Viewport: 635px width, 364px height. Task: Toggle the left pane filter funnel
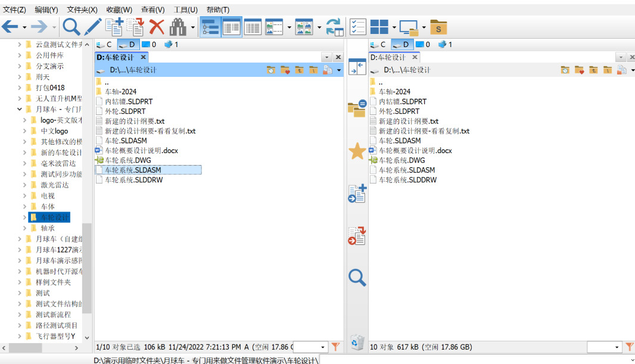(335, 347)
